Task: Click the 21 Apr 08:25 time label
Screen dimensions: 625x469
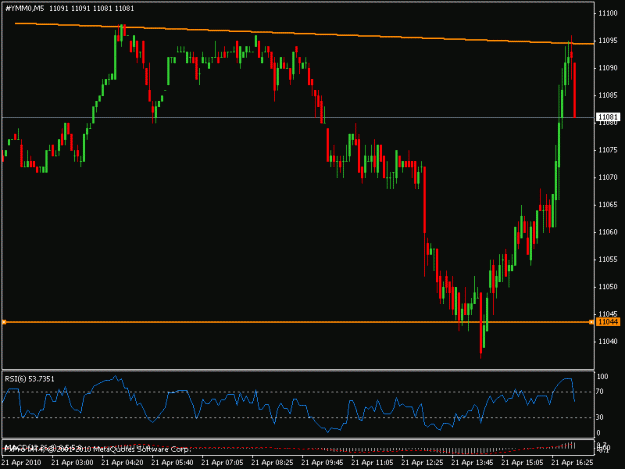Action: 272,463
